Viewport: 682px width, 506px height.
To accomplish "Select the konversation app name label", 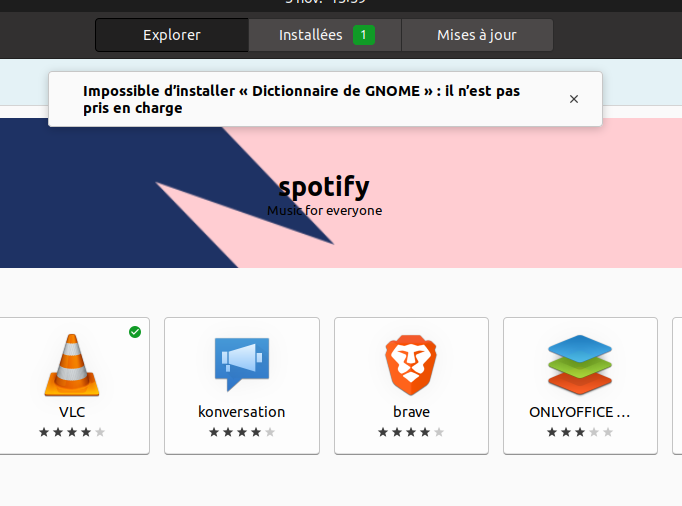I will pyautogui.click(x=241, y=412).
